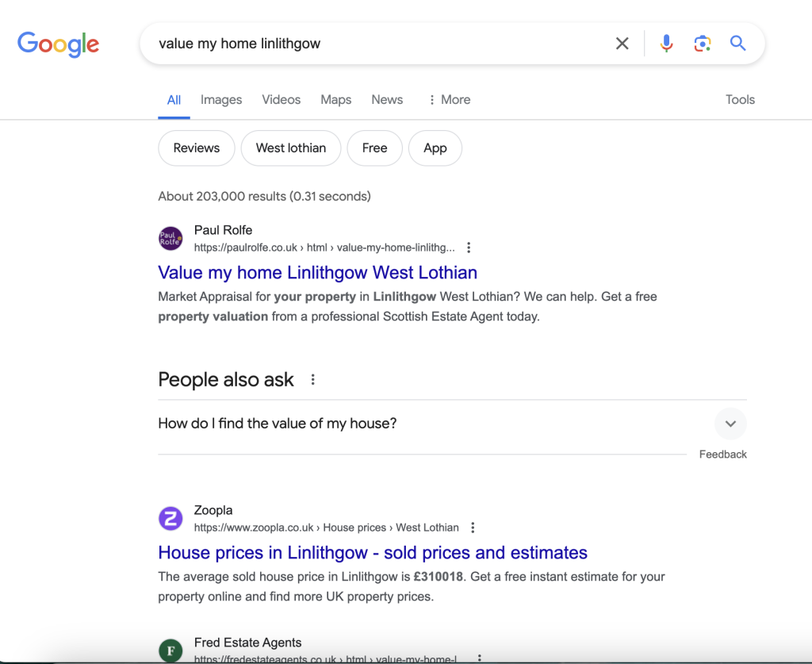Click the Paul Rolfe site favicon
This screenshot has height=664, width=812.
tap(170, 239)
